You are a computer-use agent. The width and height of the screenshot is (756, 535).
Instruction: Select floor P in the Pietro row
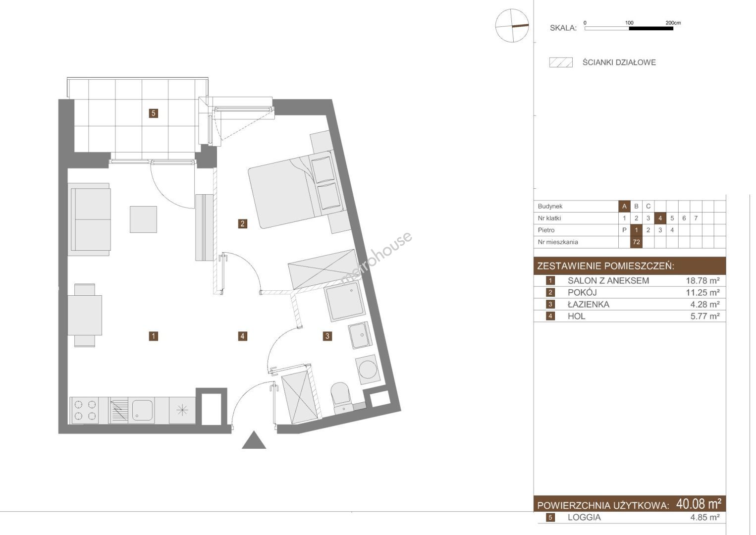[624, 230]
